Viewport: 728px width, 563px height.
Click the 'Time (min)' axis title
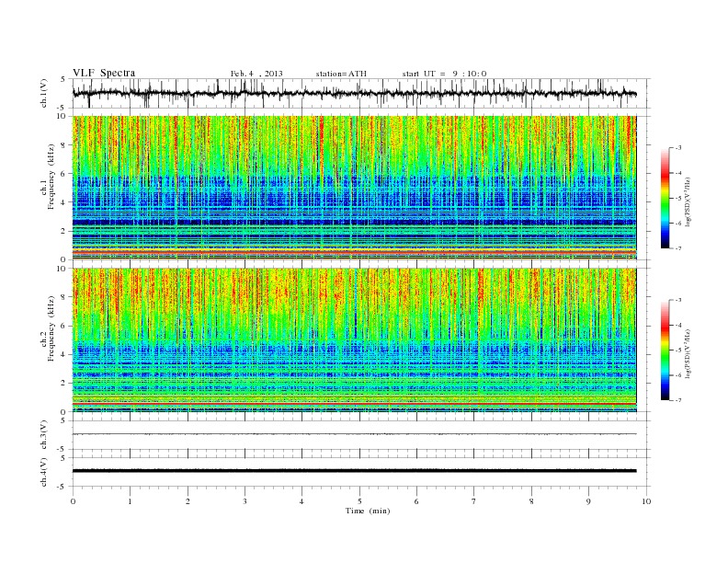point(368,511)
